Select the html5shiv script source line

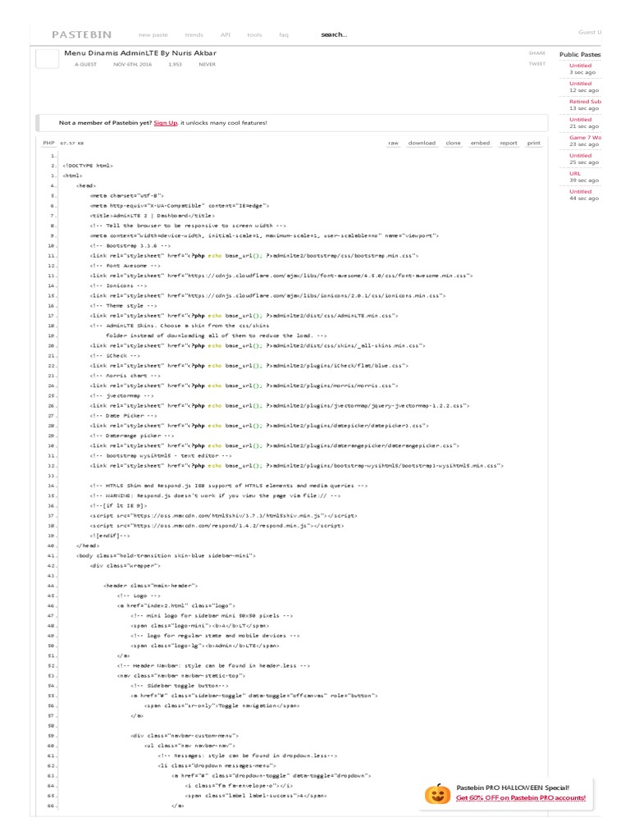pyautogui.click(x=224, y=516)
